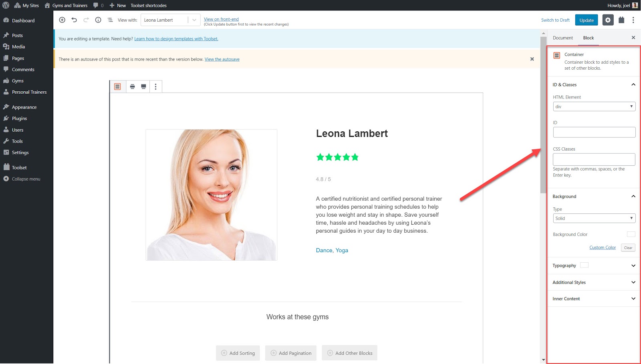Open Personal Trainers in admin menu
Screen dimensions: 641x364
point(29,92)
